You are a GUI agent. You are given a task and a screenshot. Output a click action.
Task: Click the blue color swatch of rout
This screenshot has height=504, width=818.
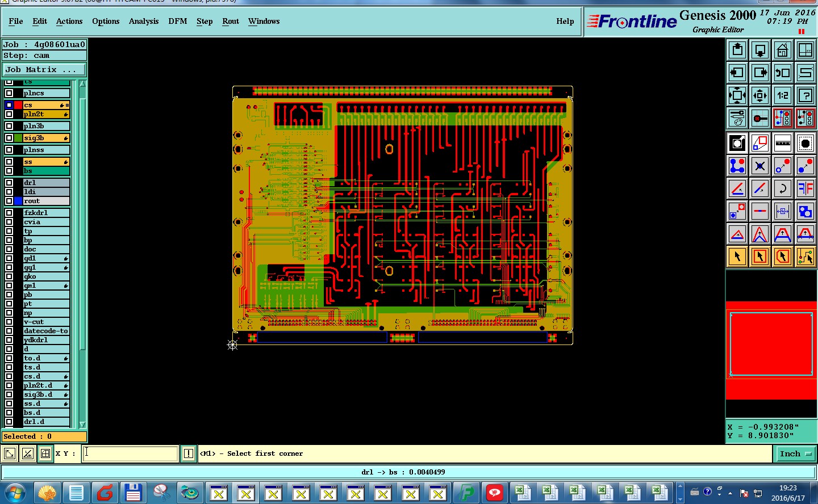tap(18, 201)
